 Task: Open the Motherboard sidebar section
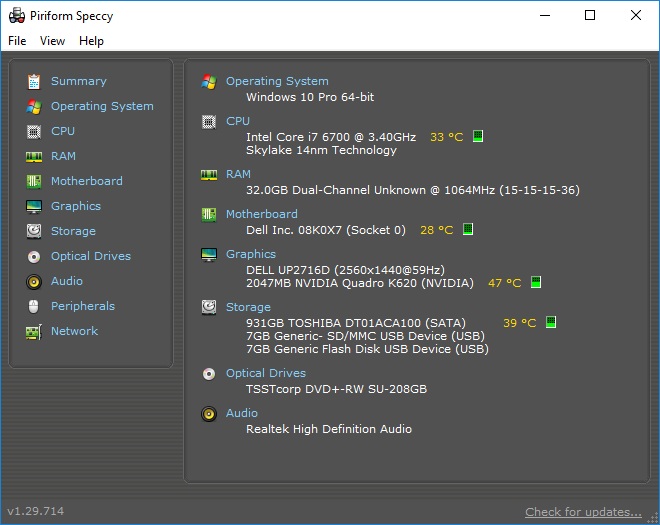click(x=87, y=181)
